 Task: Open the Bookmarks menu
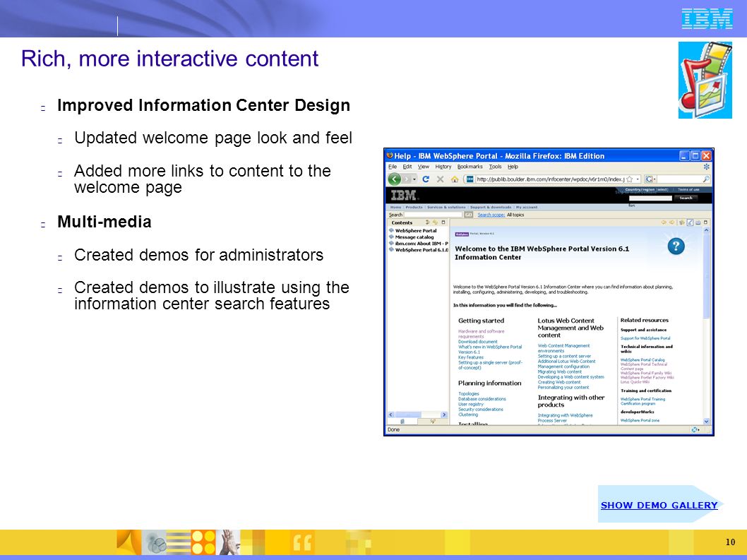click(470, 167)
